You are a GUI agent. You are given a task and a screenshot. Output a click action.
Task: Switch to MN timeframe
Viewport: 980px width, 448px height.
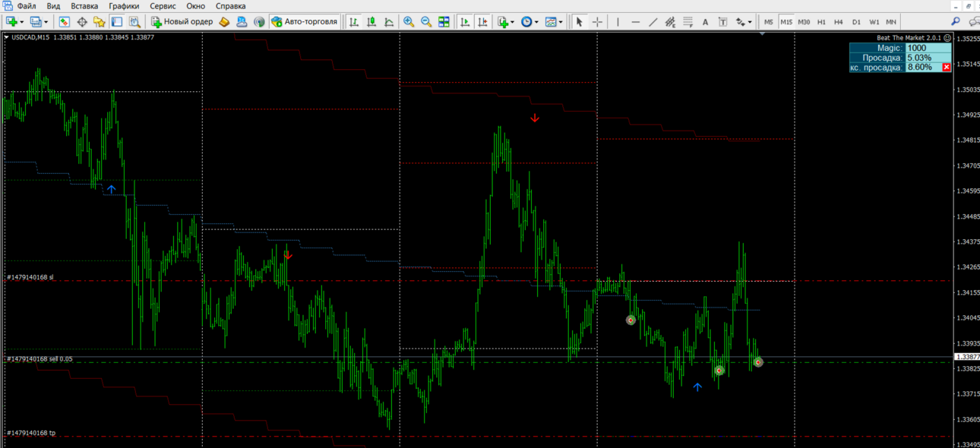point(891,22)
